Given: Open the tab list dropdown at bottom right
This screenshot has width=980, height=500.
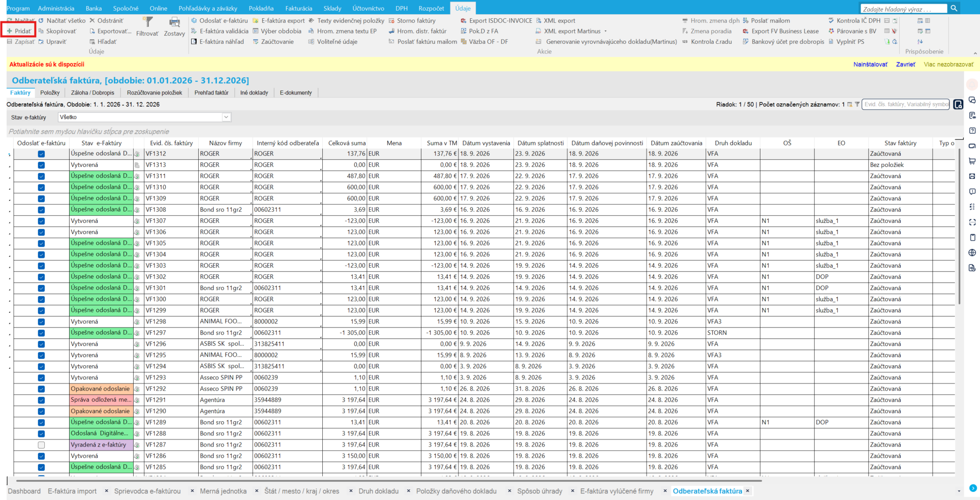Looking at the screenshot, I should pyautogui.click(x=959, y=491).
